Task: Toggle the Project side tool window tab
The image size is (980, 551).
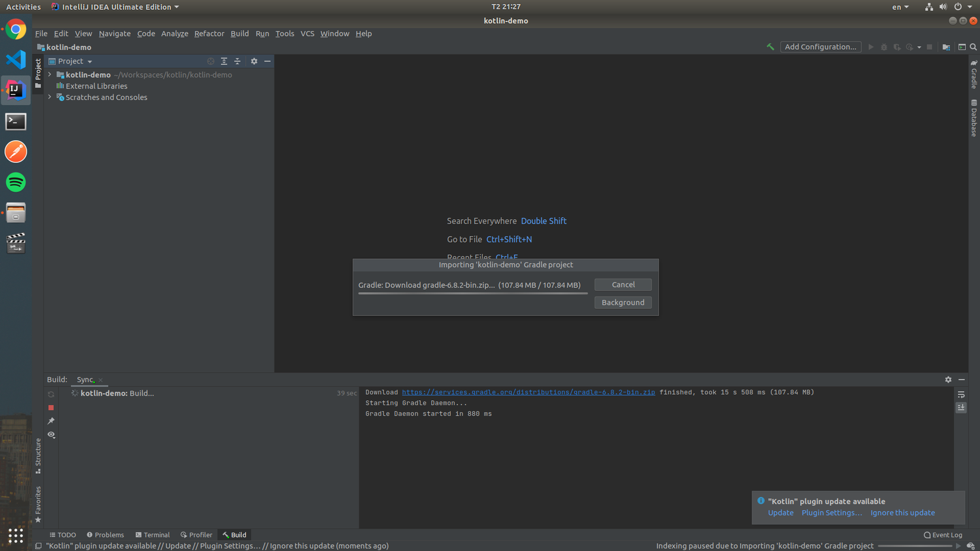Action: point(38,73)
